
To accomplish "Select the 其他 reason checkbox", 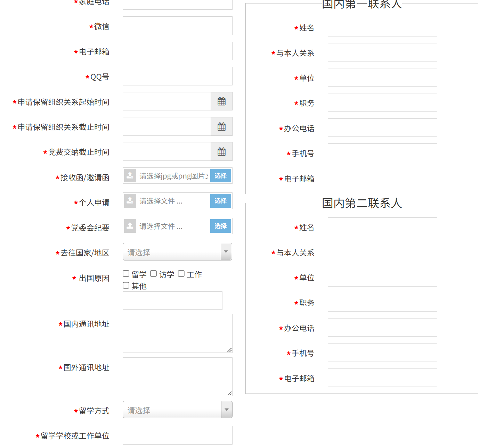I will (126, 285).
